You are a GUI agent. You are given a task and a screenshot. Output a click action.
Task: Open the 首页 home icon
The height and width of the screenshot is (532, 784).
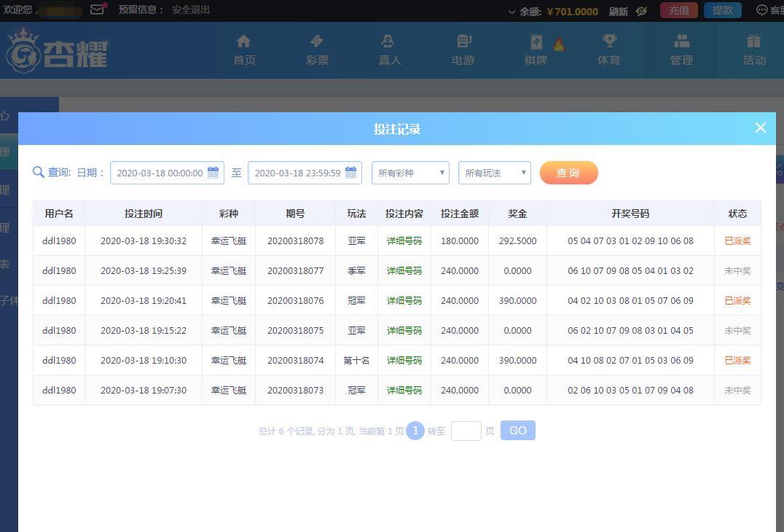coord(244,42)
